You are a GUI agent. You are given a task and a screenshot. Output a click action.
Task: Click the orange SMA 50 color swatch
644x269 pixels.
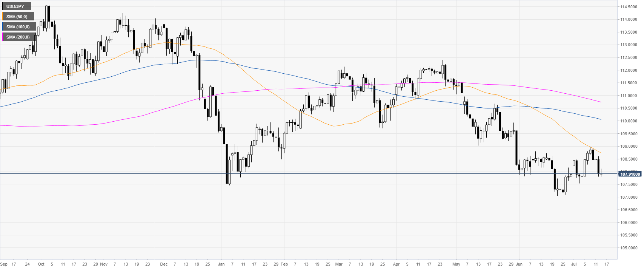point(3,17)
